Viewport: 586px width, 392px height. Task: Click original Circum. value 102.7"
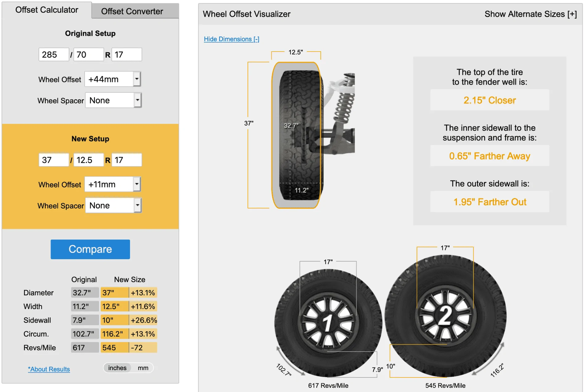[x=85, y=334]
